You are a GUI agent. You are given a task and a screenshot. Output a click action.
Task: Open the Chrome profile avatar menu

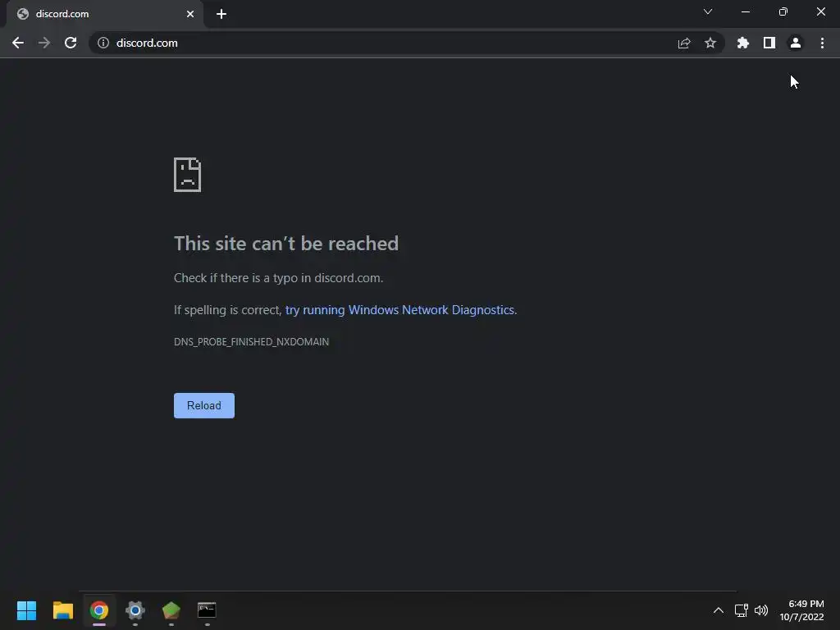click(796, 43)
